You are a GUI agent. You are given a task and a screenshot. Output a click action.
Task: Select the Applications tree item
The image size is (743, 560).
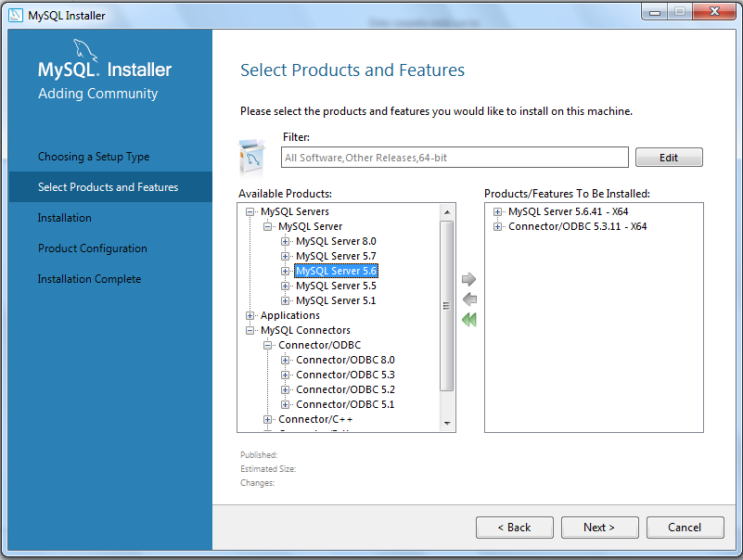(x=290, y=315)
